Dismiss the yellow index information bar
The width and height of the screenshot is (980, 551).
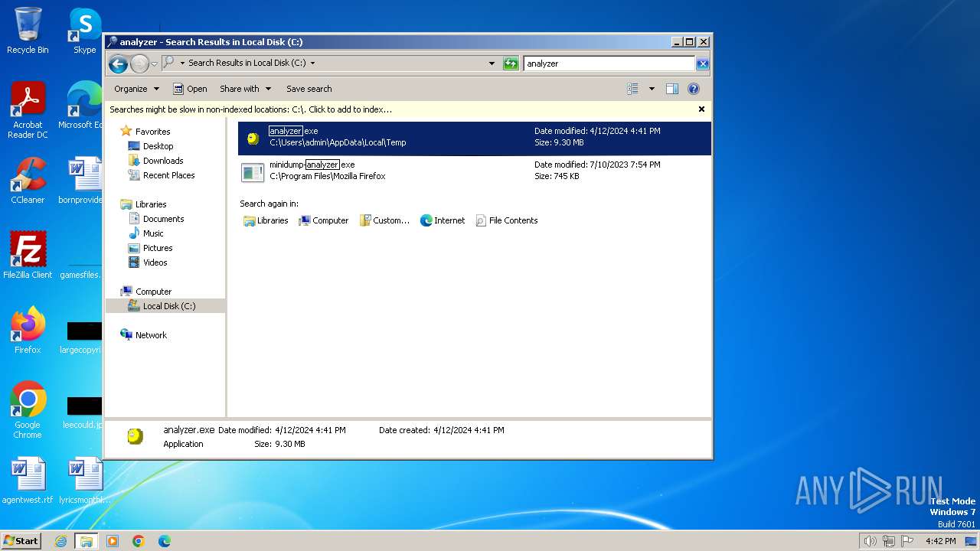click(x=701, y=109)
